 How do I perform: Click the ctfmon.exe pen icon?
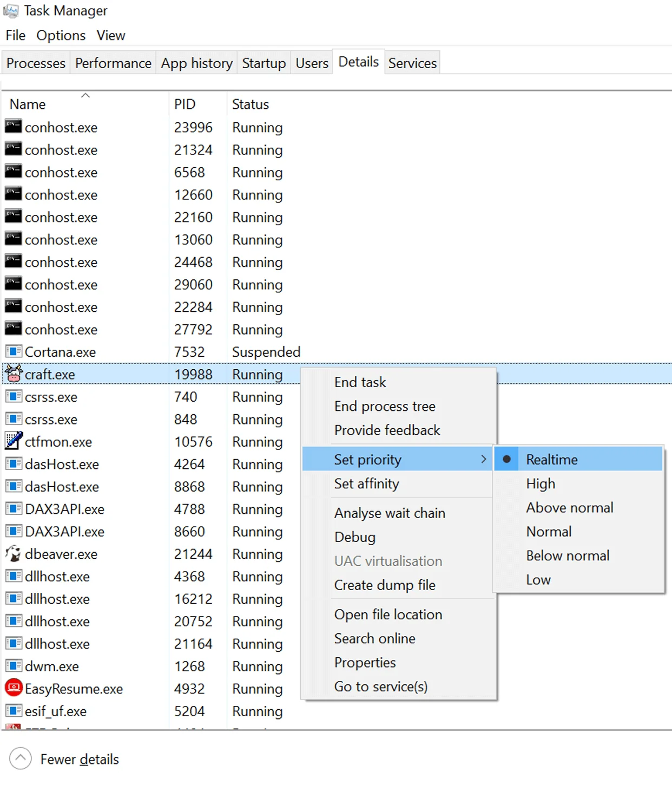14,441
